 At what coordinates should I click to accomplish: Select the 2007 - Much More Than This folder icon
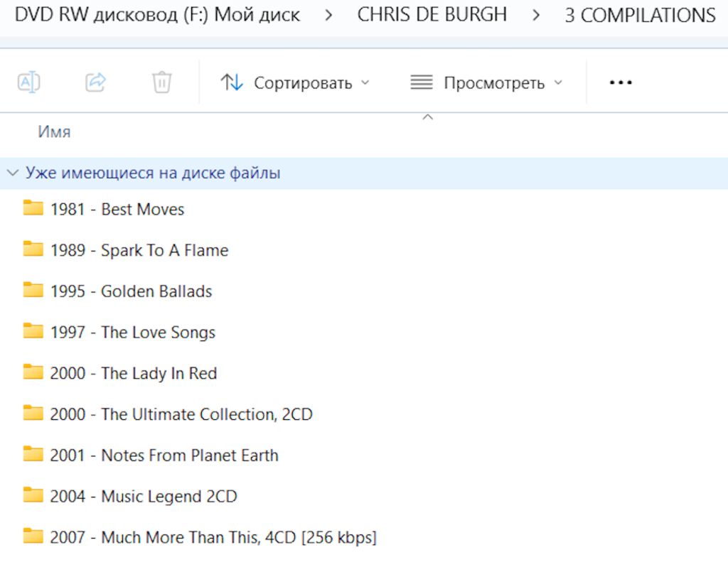click(33, 536)
